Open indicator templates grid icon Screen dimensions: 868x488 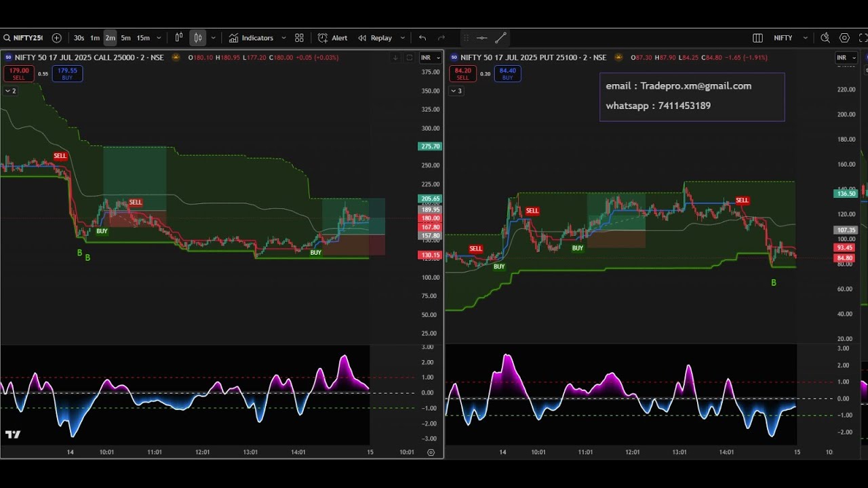pyautogui.click(x=299, y=38)
